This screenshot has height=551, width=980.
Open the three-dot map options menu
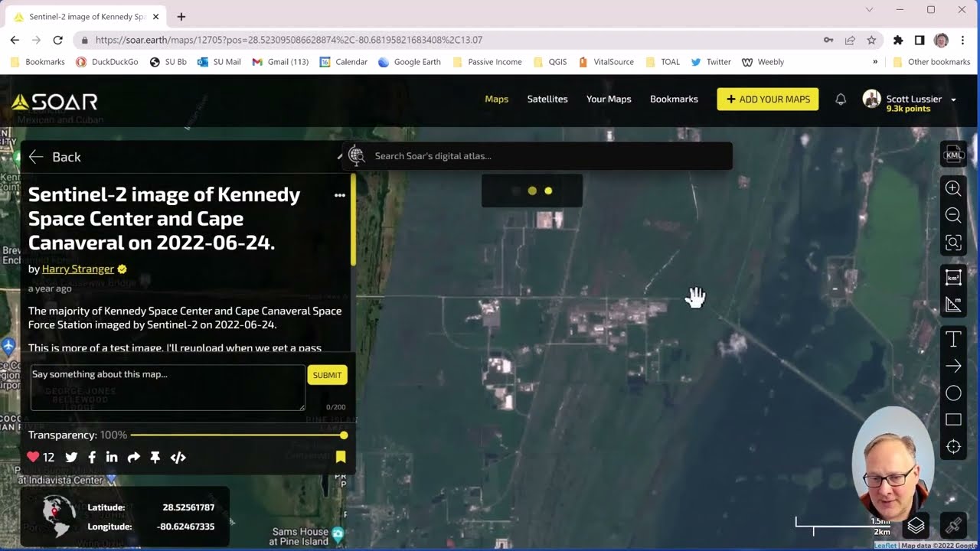[x=340, y=195]
